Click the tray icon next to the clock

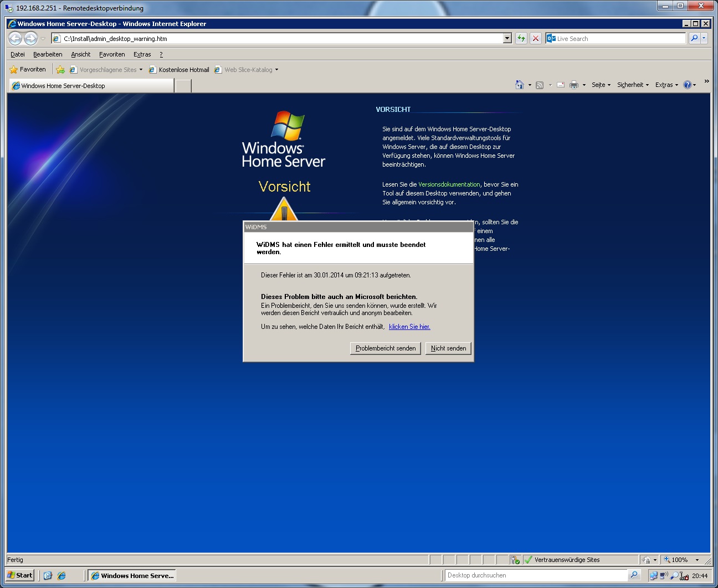pyautogui.click(x=684, y=576)
